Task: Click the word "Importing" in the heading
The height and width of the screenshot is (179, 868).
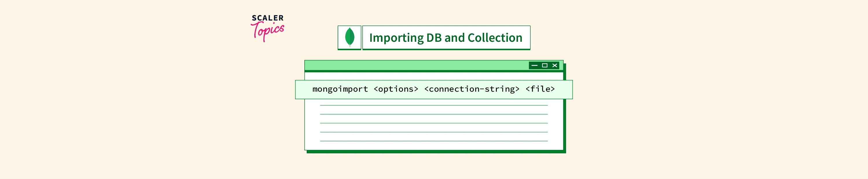Action: [x=396, y=38]
